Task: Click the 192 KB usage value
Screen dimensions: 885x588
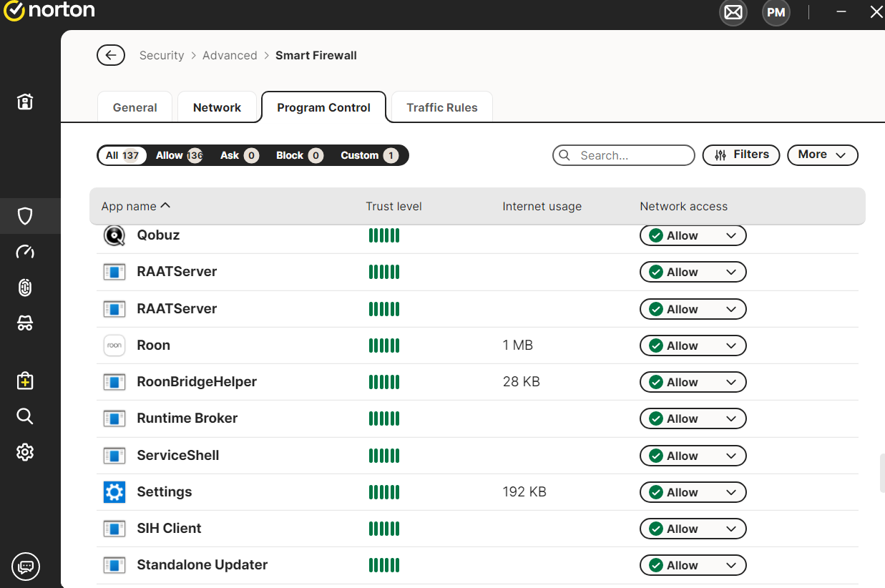Action: point(524,492)
